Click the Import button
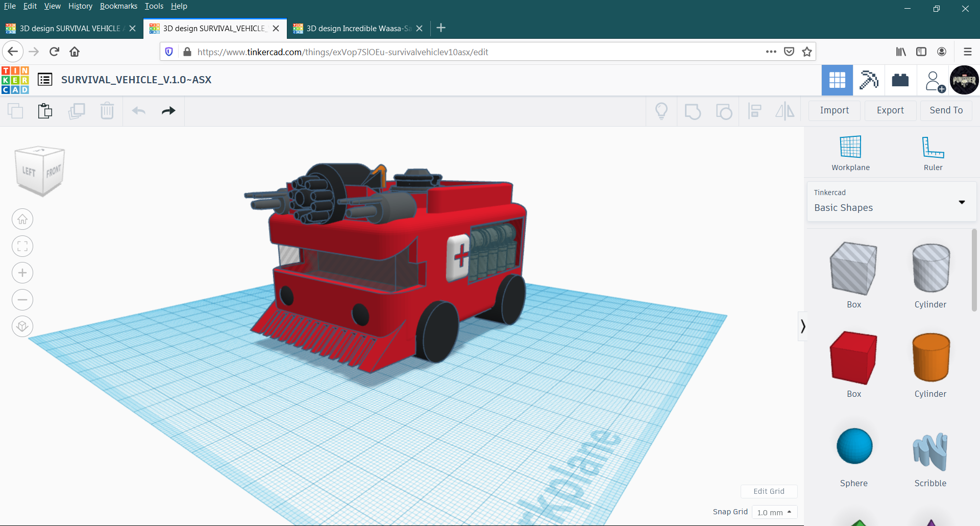Image resolution: width=980 pixels, height=526 pixels. point(834,110)
